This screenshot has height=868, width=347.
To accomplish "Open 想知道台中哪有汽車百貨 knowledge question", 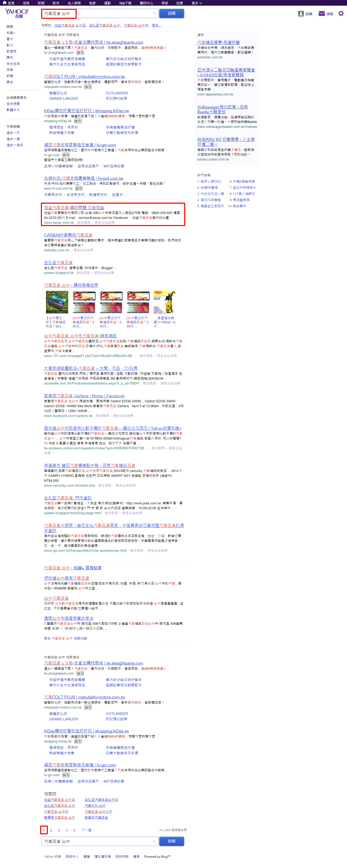I will [x=66, y=578].
